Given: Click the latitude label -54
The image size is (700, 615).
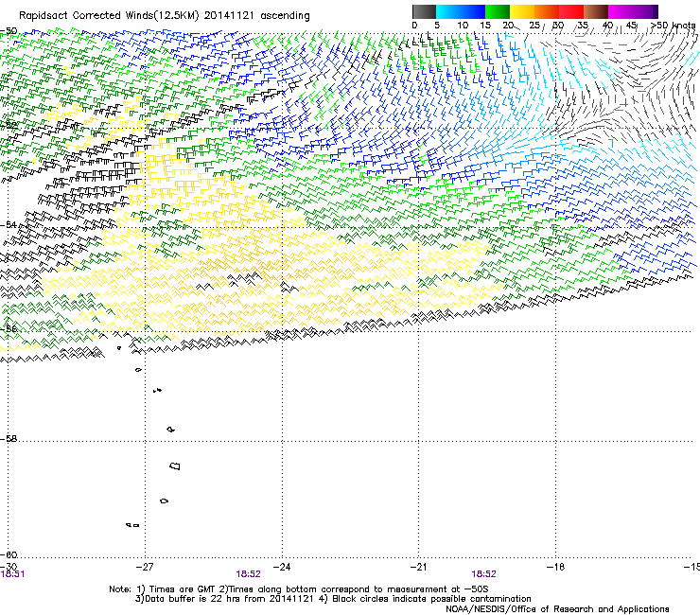Looking at the screenshot, I should click(x=9, y=224).
